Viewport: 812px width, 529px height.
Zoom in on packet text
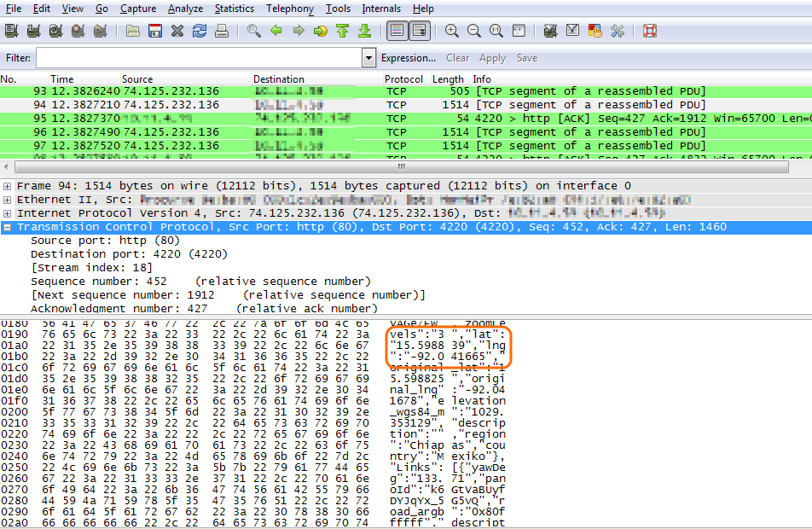tap(451, 31)
